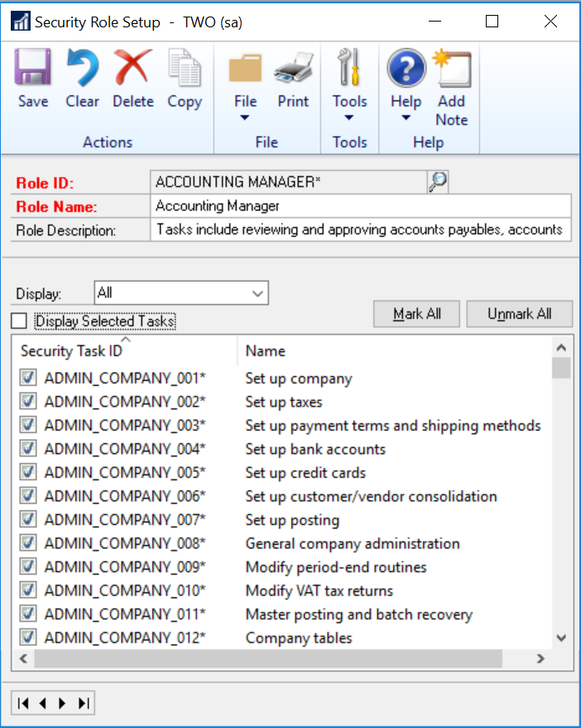Viewport: 581px width, 728px height.
Task: Go to first record navigation arrow
Action: tap(22, 703)
